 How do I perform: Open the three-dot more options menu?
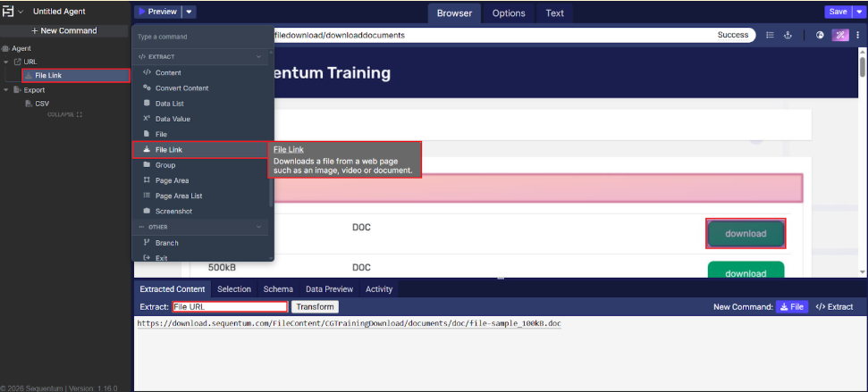point(857,36)
